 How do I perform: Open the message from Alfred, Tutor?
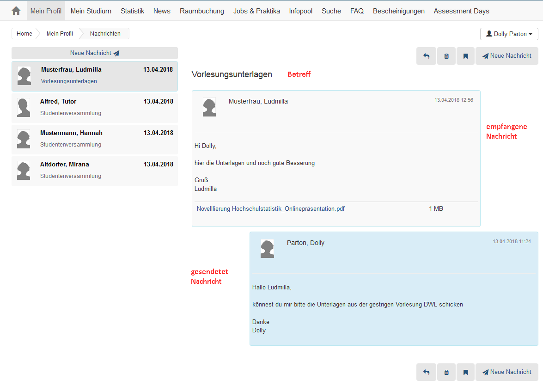click(x=94, y=107)
